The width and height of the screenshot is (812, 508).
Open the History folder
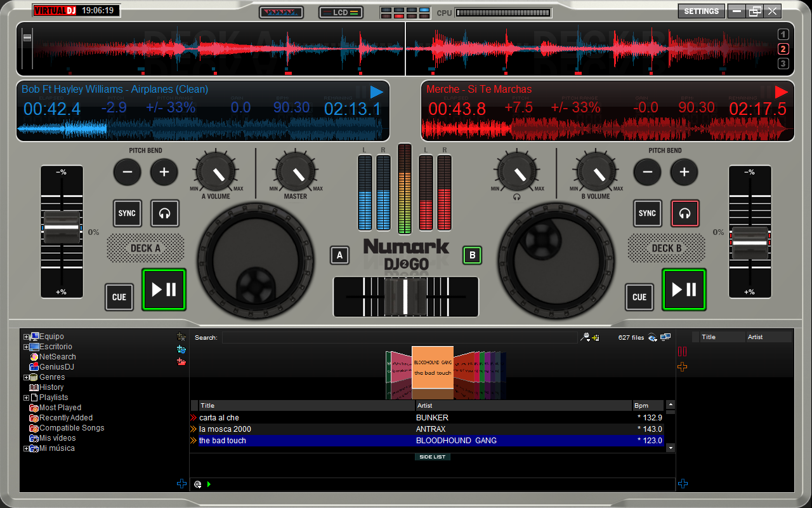click(46, 387)
